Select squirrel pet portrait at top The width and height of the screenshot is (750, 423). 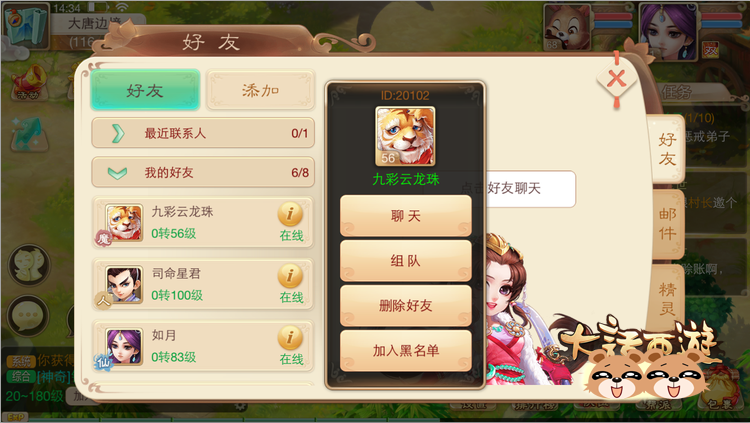[x=567, y=27]
